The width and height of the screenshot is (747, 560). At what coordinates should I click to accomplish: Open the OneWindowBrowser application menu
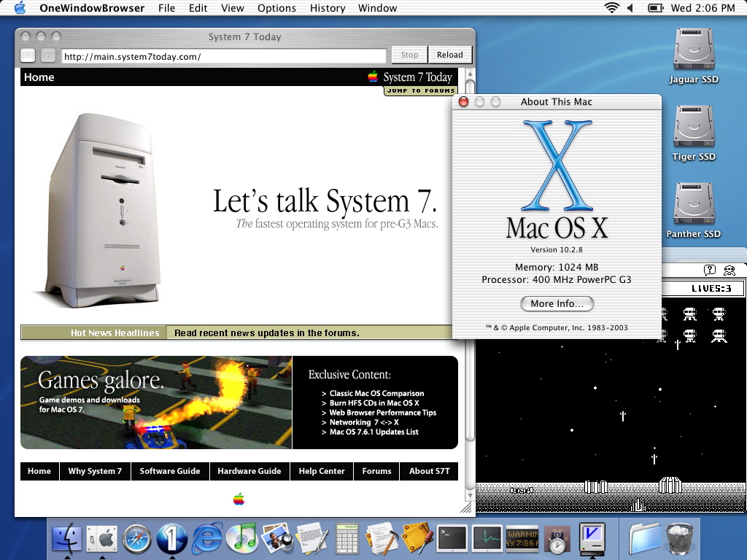pyautogui.click(x=92, y=8)
